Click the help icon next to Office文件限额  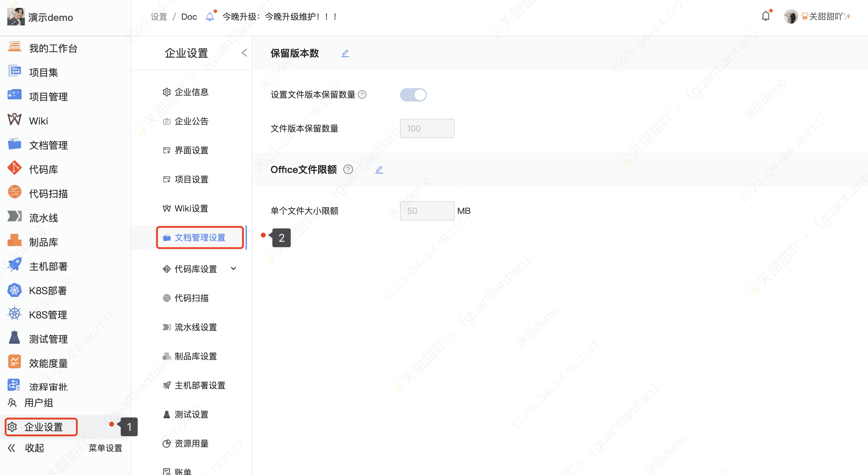(x=348, y=169)
